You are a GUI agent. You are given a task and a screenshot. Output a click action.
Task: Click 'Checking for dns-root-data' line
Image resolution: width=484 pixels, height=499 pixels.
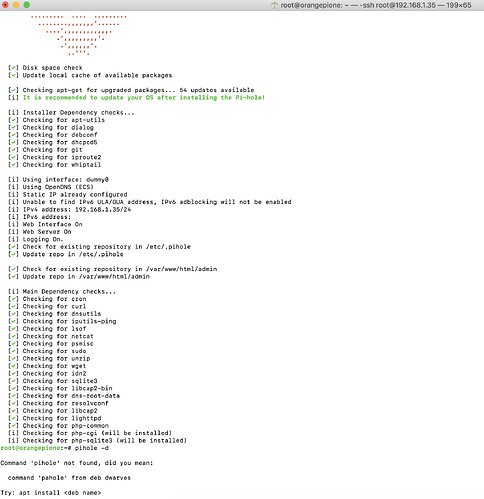(x=64, y=396)
